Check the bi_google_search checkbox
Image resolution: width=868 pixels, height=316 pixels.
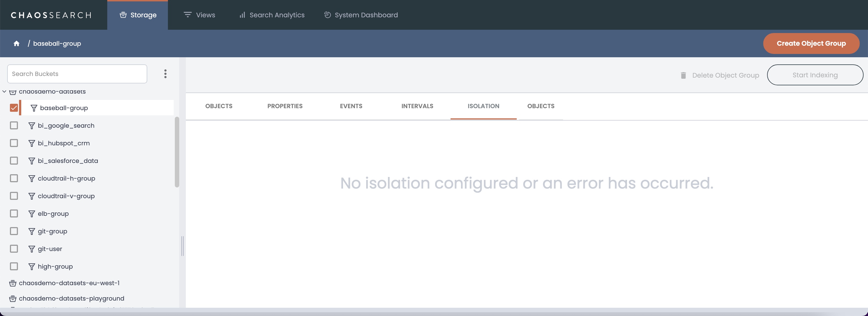coord(14,126)
